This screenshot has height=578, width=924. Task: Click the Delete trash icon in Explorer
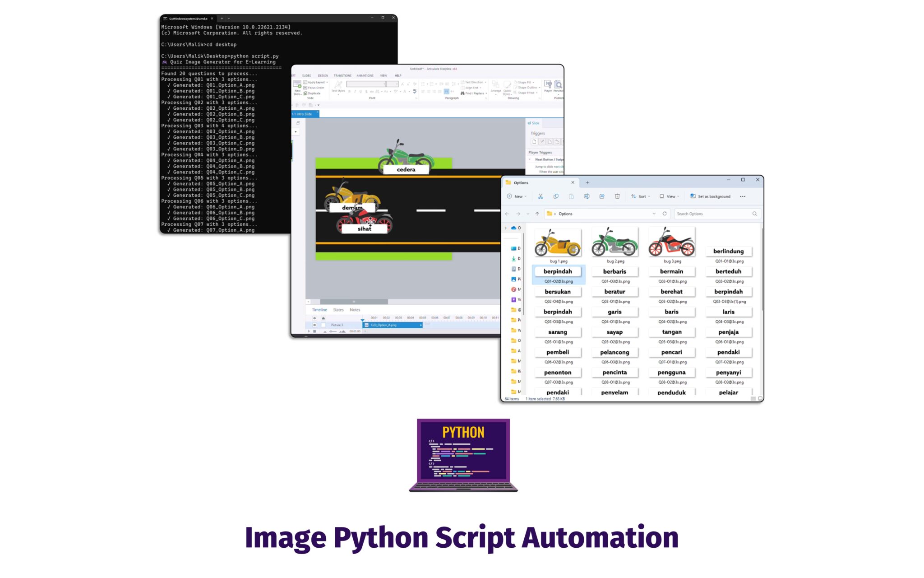(x=617, y=196)
